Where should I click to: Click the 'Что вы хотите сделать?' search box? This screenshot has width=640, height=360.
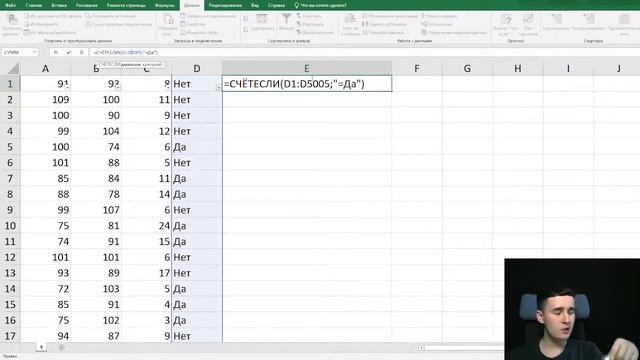coord(320,5)
